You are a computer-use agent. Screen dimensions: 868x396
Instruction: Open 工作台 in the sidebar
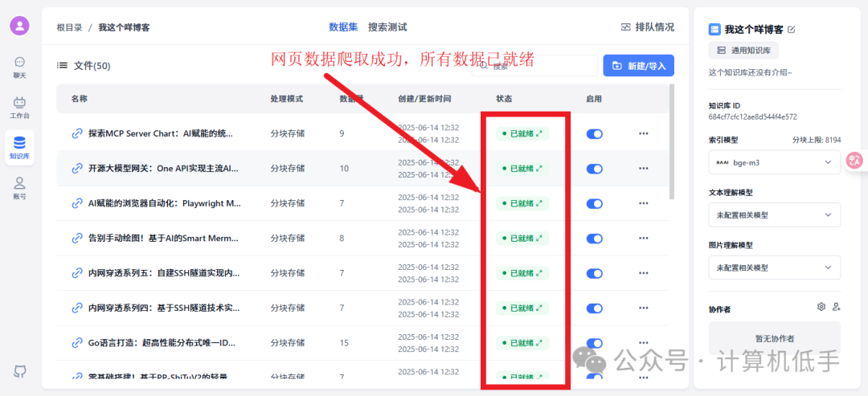pos(20,108)
